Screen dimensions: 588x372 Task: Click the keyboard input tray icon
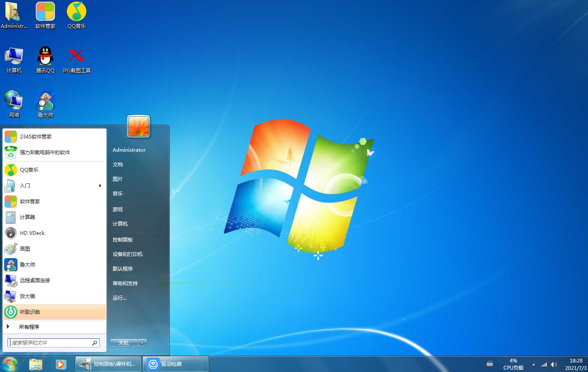pos(490,364)
